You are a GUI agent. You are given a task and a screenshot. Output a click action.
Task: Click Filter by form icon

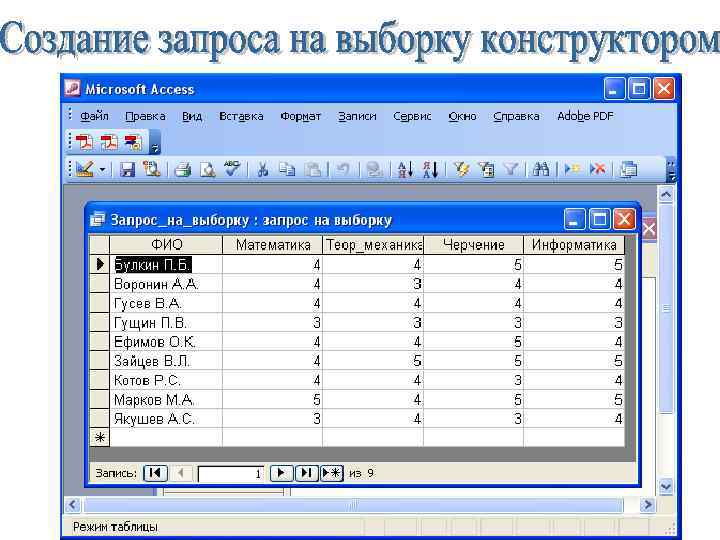coord(486,169)
